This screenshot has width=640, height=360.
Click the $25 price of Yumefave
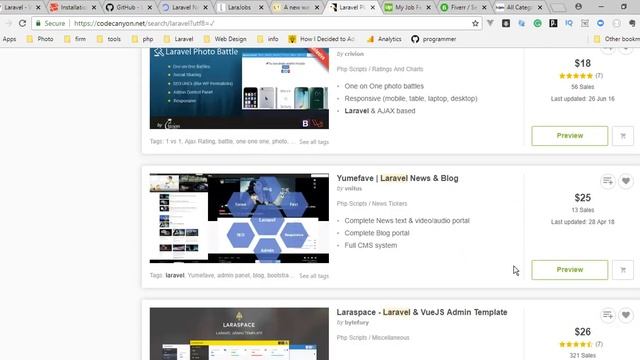582,198
